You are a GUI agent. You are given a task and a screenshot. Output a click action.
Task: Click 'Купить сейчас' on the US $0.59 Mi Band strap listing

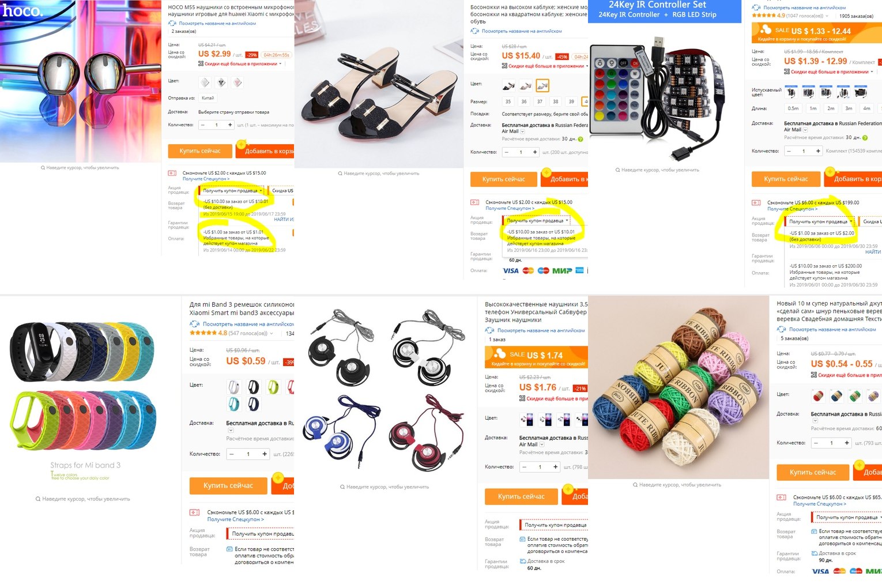(x=228, y=486)
